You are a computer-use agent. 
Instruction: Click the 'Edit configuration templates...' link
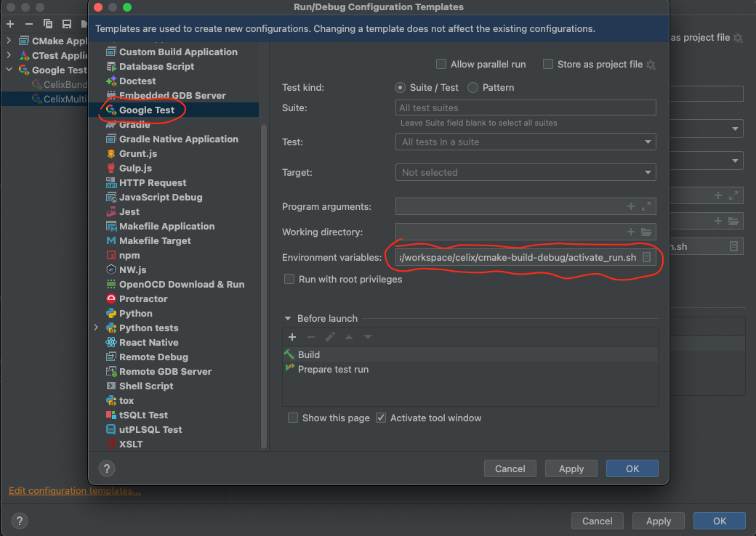tap(74, 491)
